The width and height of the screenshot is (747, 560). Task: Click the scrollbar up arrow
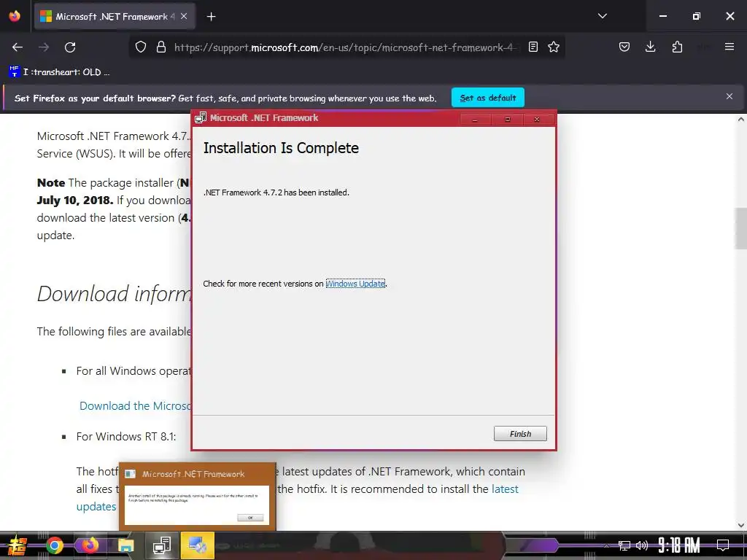741,120
